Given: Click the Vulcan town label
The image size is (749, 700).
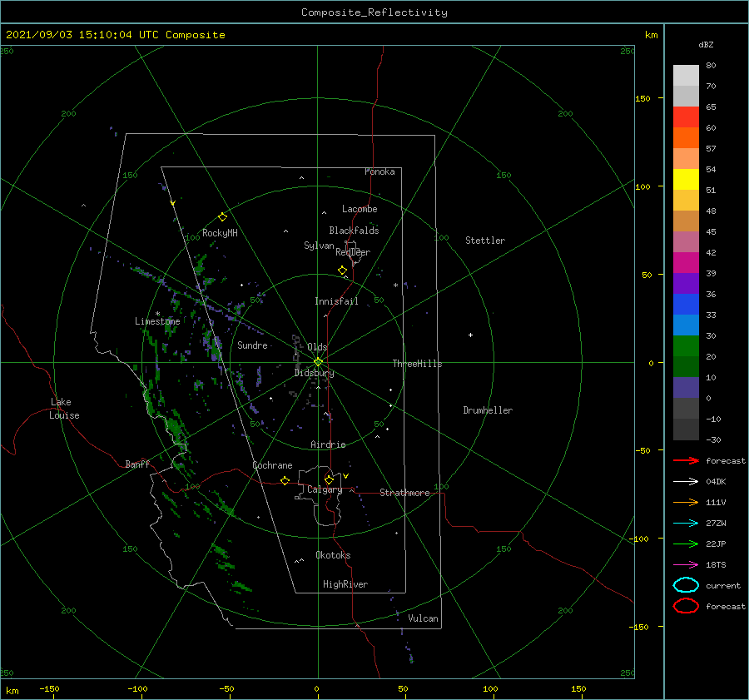Looking at the screenshot, I should pyautogui.click(x=423, y=618).
